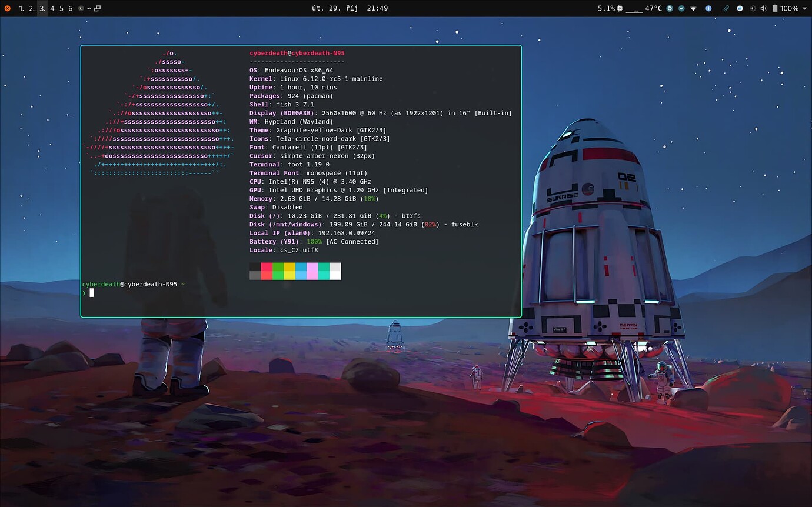The width and height of the screenshot is (812, 507).
Task: Click the terminal prompt input line
Action: tap(301, 293)
